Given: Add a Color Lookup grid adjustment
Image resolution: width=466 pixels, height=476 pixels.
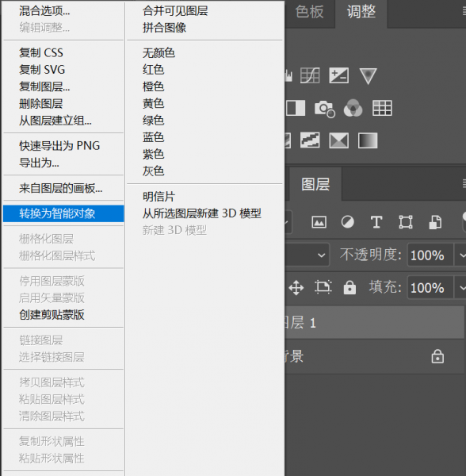Looking at the screenshot, I should click(x=382, y=108).
